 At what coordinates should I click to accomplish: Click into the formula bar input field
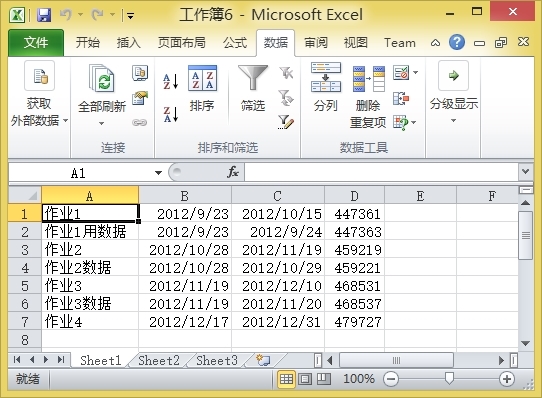(x=382, y=172)
